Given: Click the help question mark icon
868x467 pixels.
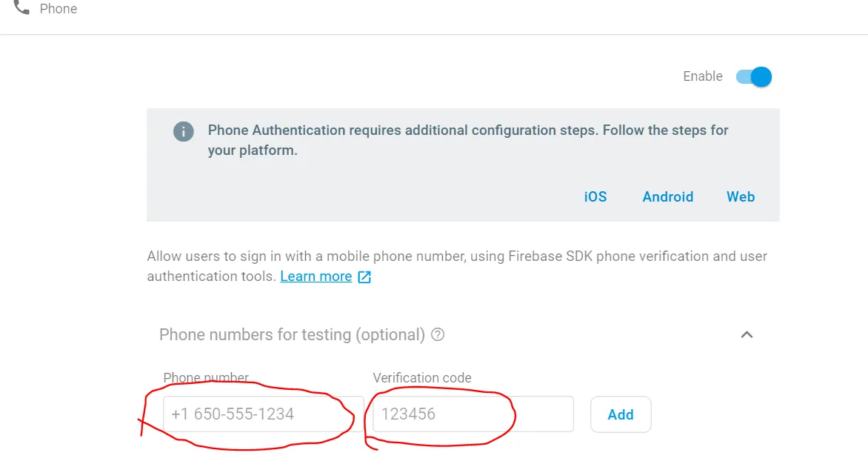Looking at the screenshot, I should click(x=438, y=334).
